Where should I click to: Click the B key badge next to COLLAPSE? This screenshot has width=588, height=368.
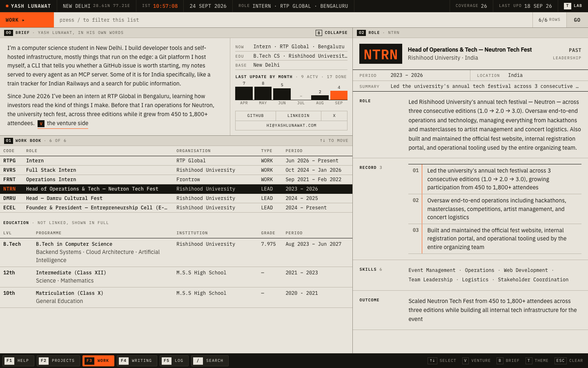[319, 33]
